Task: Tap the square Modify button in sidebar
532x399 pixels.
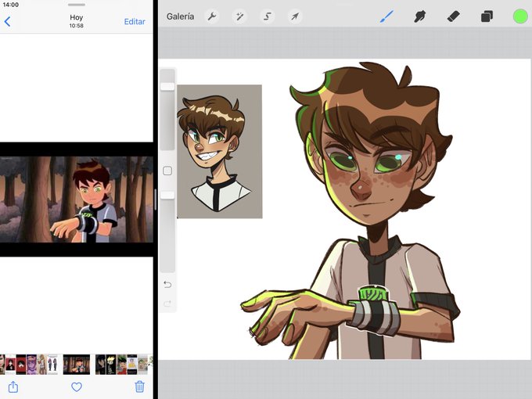Action: click(167, 171)
